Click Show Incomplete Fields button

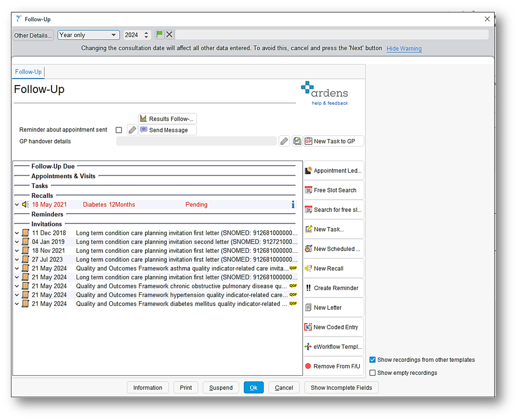[x=341, y=388]
